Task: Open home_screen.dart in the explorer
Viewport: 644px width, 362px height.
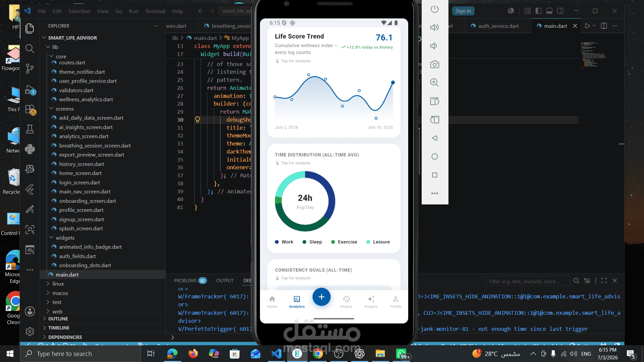Action: click(80, 173)
